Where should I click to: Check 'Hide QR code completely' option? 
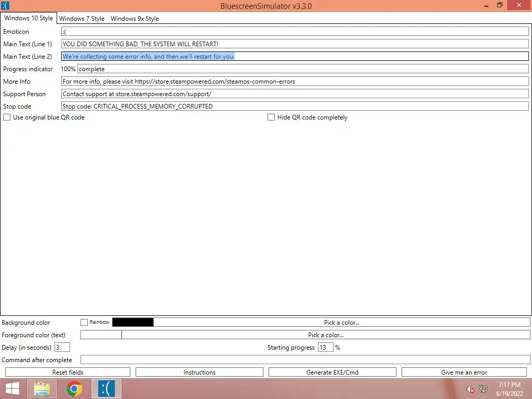pos(271,117)
